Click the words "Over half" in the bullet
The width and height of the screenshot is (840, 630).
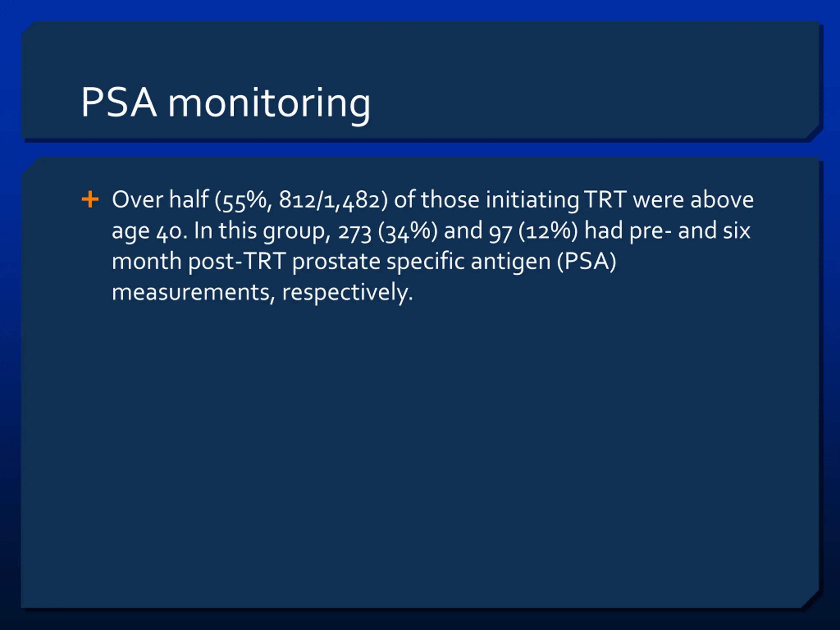coord(160,199)
